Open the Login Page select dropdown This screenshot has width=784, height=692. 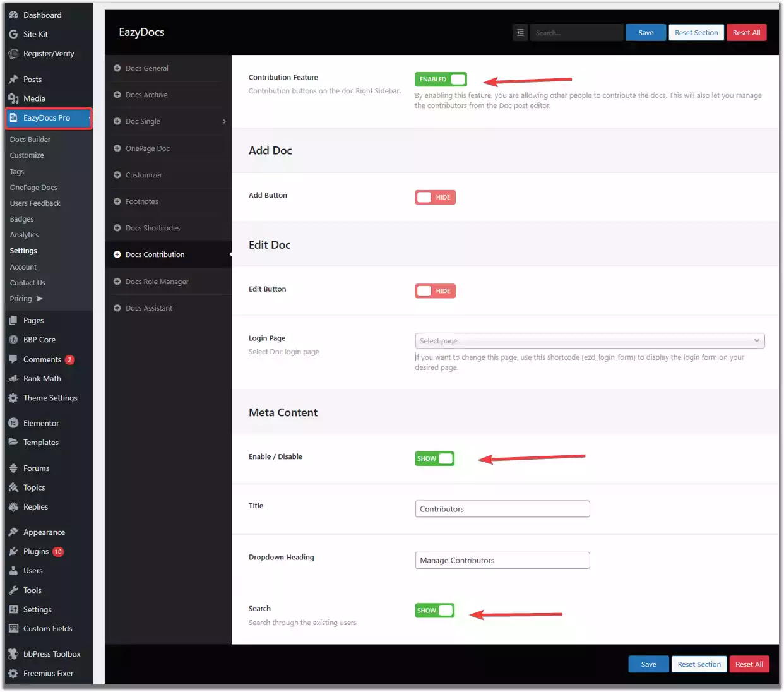pyautogui.click(x=590, y=341)
